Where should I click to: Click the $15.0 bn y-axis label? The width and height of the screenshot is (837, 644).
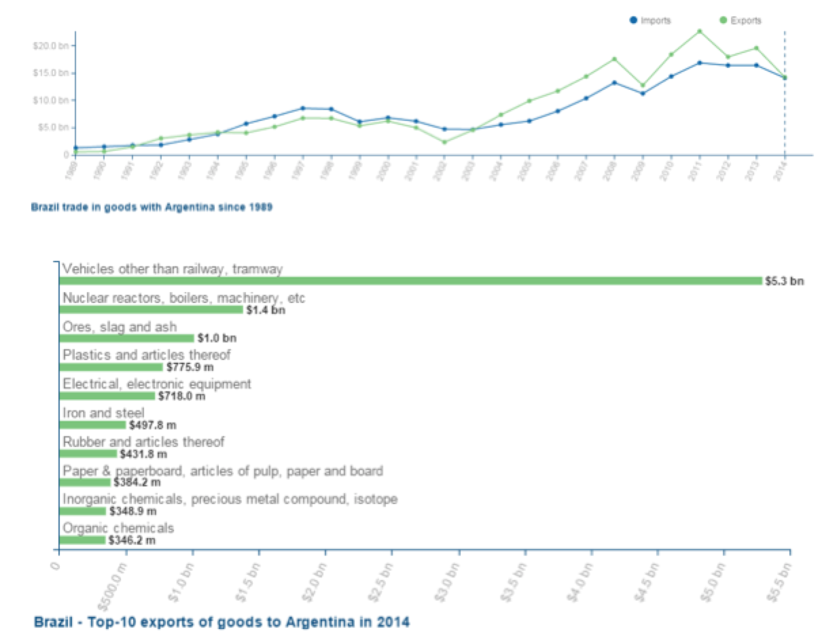50,73
